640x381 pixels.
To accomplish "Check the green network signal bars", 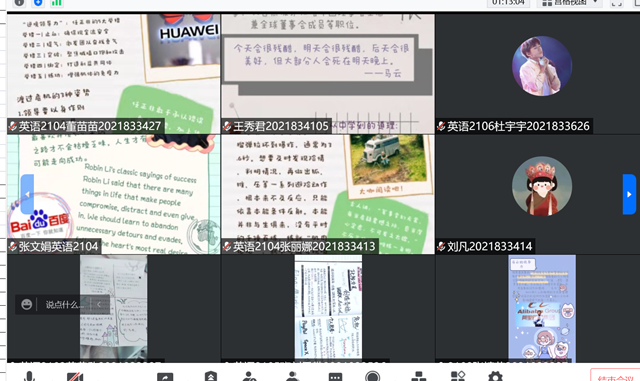I will [56, 3].
